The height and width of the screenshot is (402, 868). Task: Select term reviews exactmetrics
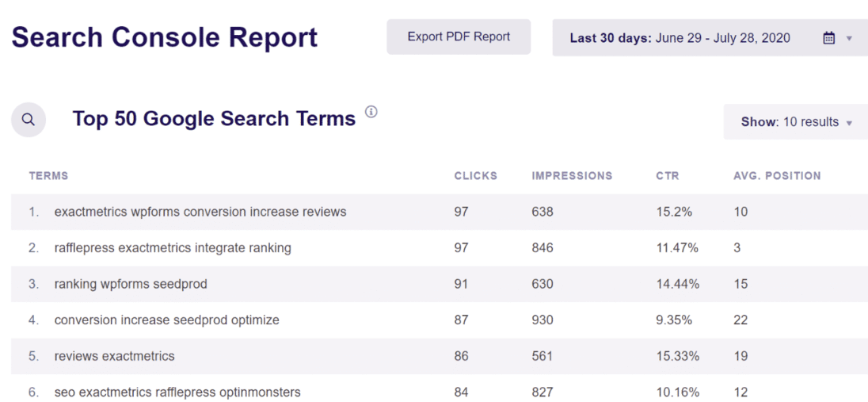coord(115,356)
